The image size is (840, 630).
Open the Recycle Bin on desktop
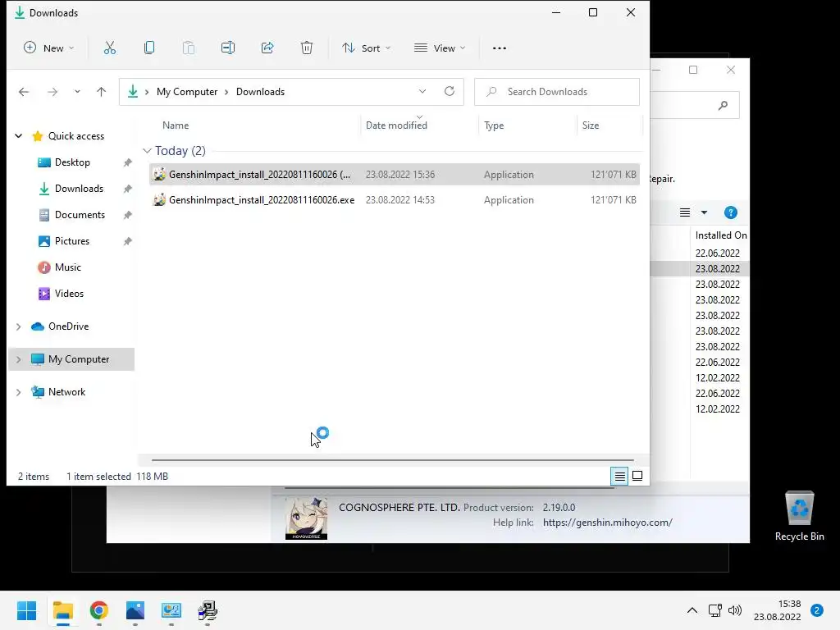pyautogui.click(x=799, y=516)
